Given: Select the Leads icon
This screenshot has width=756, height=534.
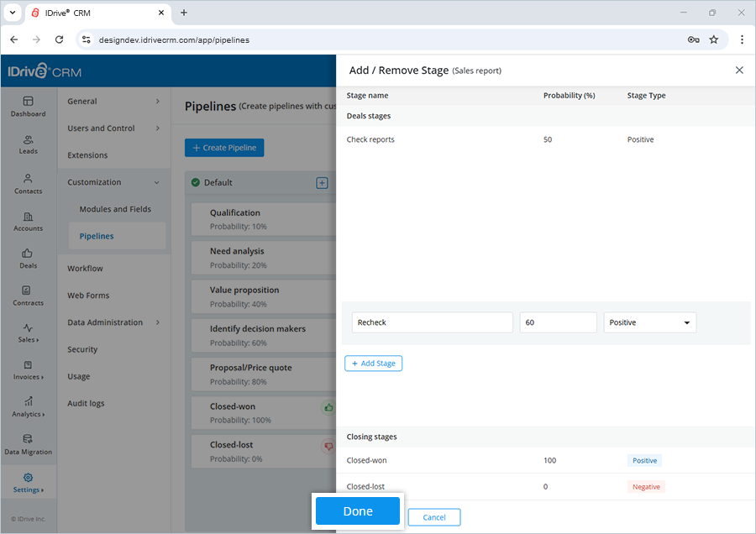Looking at the screenshot, I should (28, 144).
